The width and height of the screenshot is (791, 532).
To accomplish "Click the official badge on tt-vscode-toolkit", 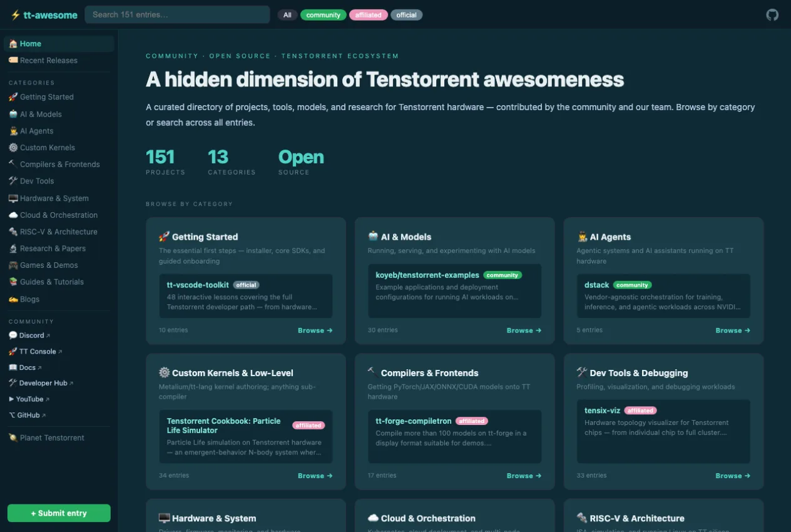I will coord(247,285).
